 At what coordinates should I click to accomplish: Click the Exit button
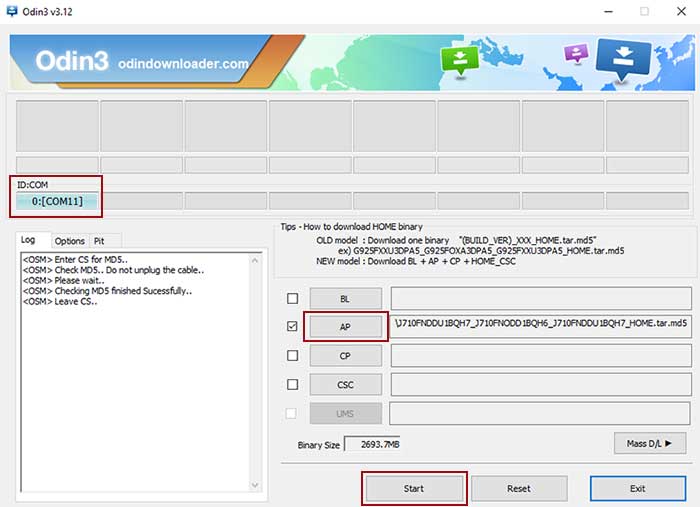click(x=637, y=488)
